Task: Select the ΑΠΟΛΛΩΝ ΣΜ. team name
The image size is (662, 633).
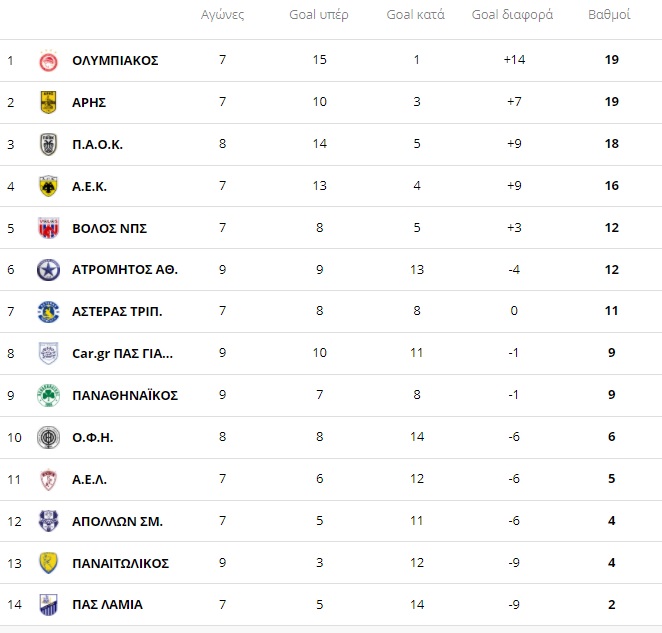Action: point(117,522)
